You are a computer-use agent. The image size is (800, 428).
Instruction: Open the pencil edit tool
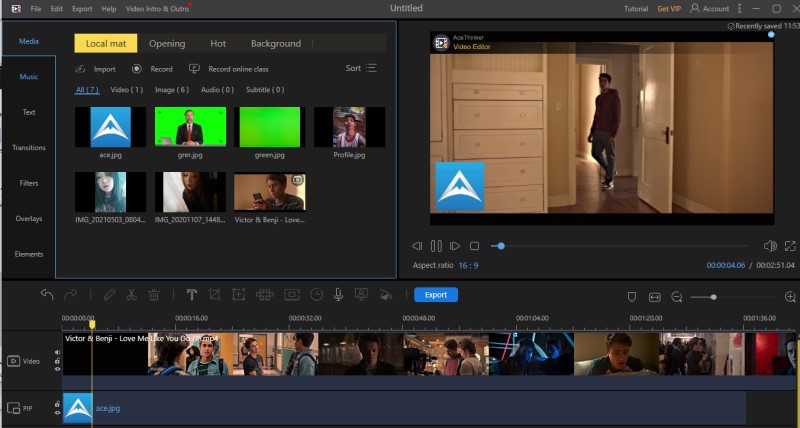tap(109, 295)
